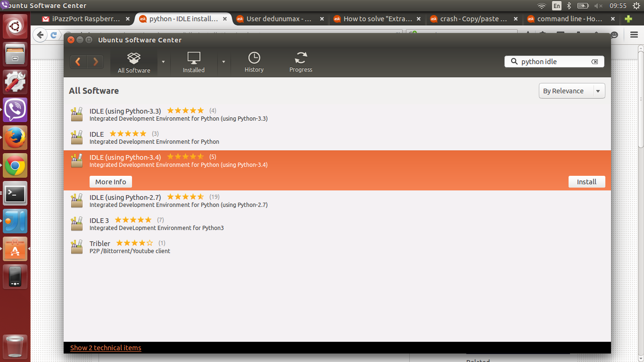
Task: Switch to 'python - IDLE install...' browser tab
Action: 183,19
